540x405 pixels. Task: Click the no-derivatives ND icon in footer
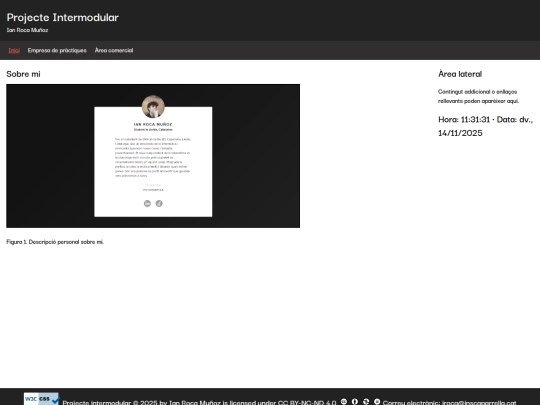coord(377,402)
